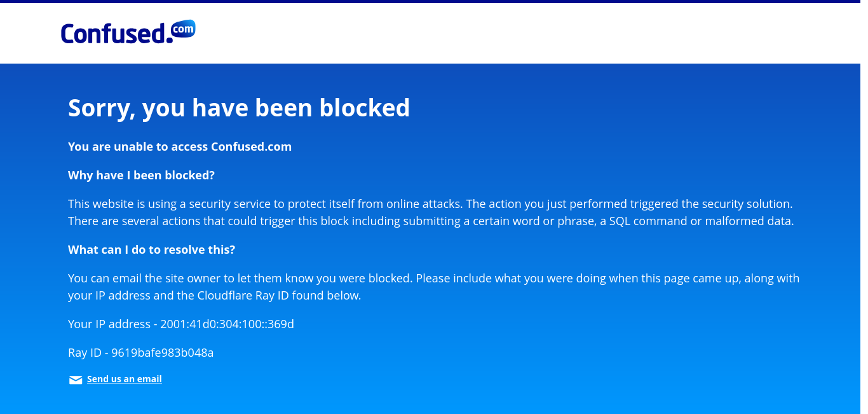
Task: Click the blue .com badge in logo
Action: pyautogui.click(x=184, y=29)
